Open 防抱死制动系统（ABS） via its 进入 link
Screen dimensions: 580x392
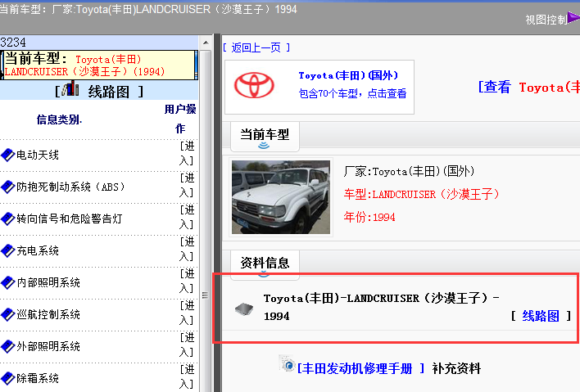coord(187,185)
